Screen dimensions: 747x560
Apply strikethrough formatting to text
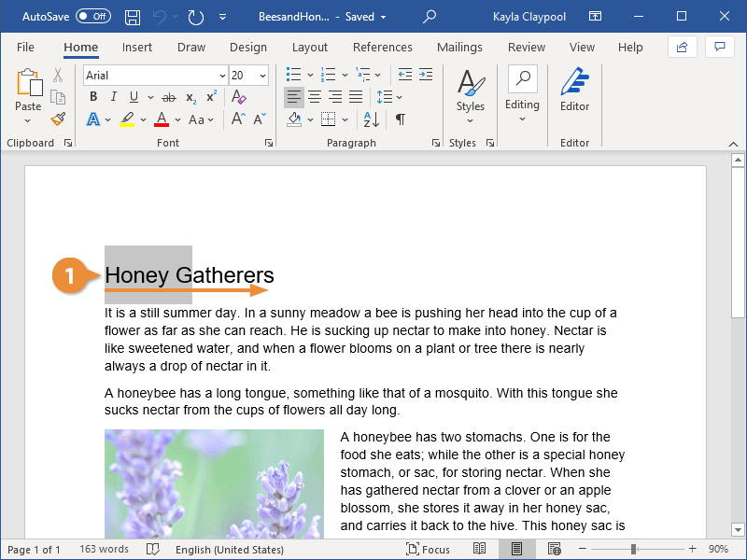coord(168,97)
